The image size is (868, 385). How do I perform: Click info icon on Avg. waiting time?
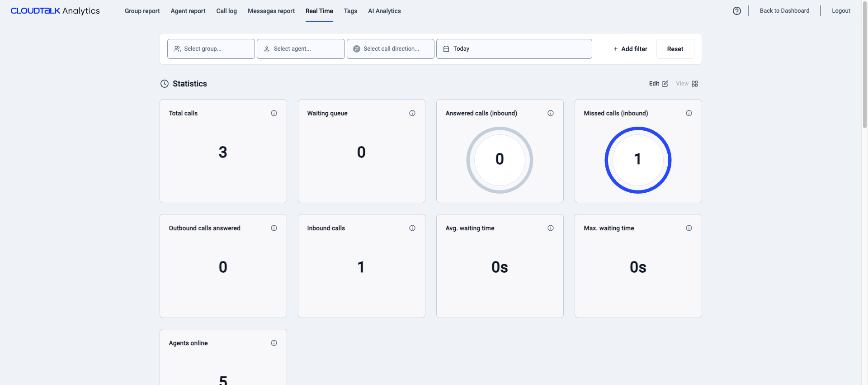[551, 228]
